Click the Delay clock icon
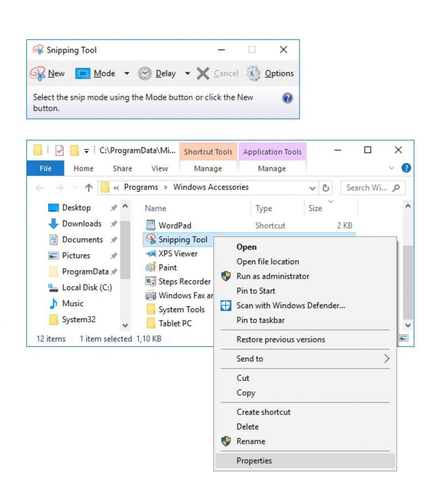The image size is (442, 504). [145, 73]
